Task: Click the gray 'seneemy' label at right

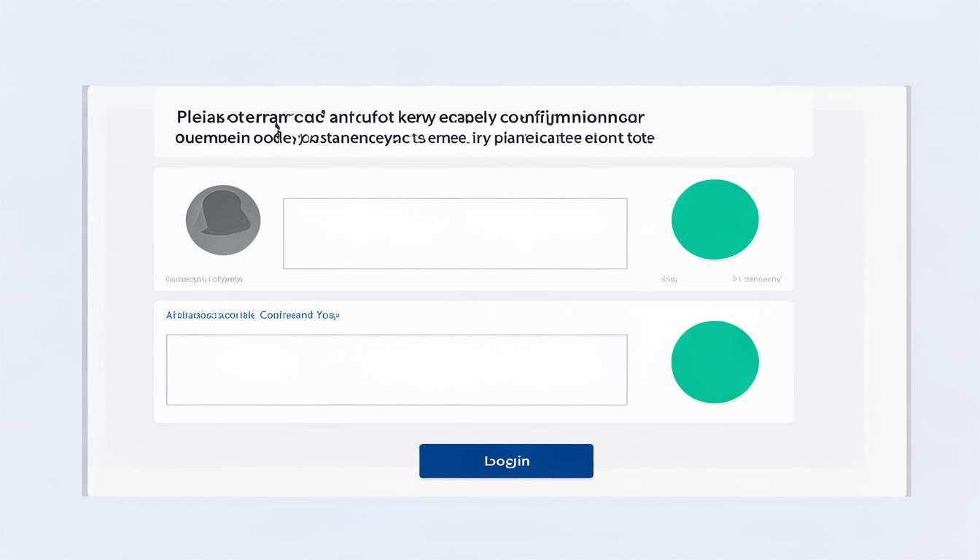Action: (758, 279)
